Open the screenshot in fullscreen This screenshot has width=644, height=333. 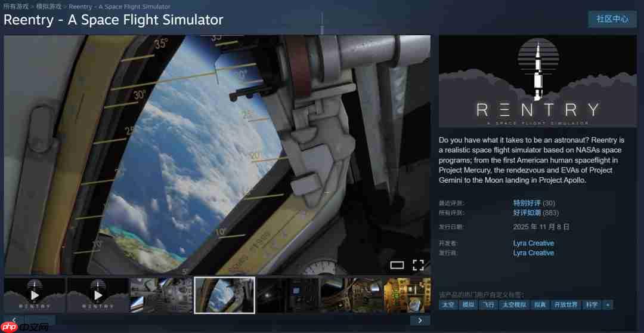[418, 265]
